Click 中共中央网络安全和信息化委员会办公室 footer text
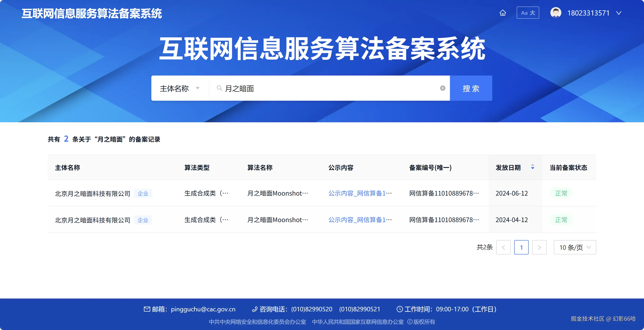This screenshot has width=644, height=330. pos(257,322)
